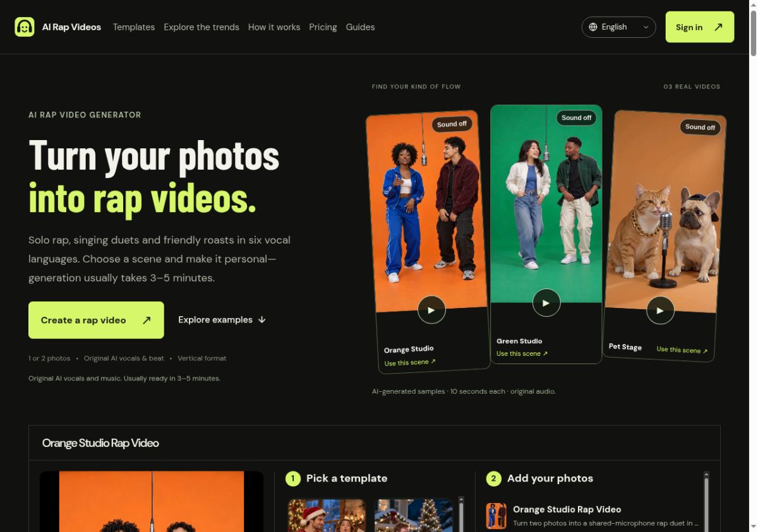This screenshot has width=758, height=532.
Task: Click the Turn your photos headline
Action: [x=154, y=155]
